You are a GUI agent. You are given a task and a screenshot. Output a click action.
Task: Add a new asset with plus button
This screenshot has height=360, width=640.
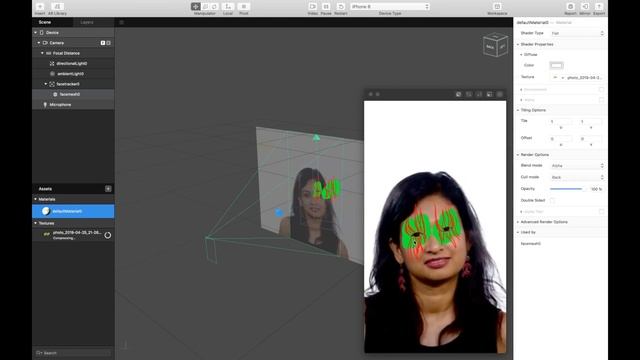[x=108, y=189]
